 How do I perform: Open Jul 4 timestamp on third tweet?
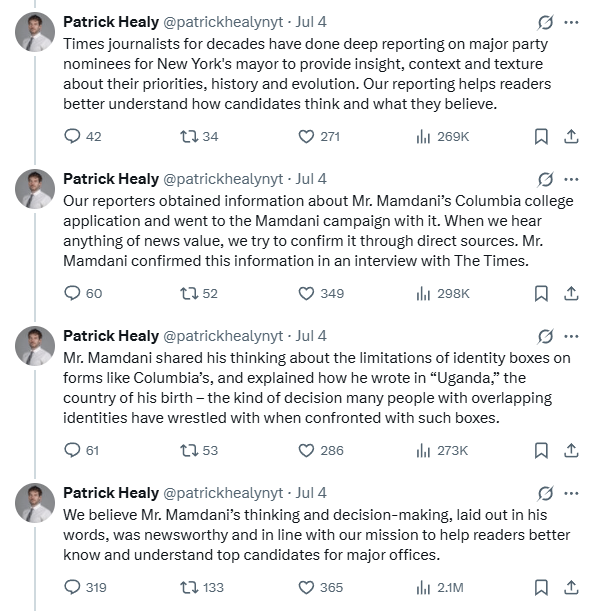coord(311,336)
